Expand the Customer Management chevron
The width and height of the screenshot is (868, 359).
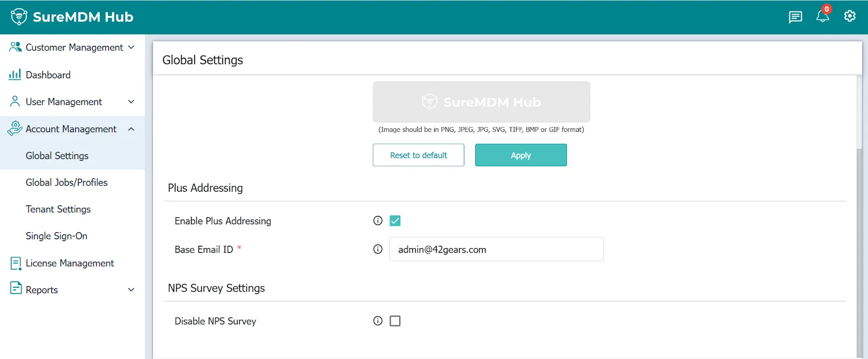(x=131, y=47)
